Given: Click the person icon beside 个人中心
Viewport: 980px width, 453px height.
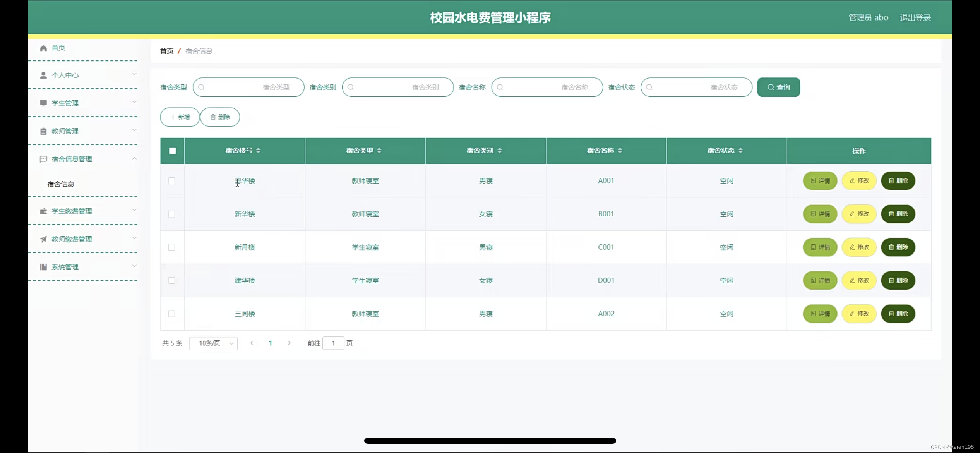Looking at the screenshot, I should (x=43, y=75).
